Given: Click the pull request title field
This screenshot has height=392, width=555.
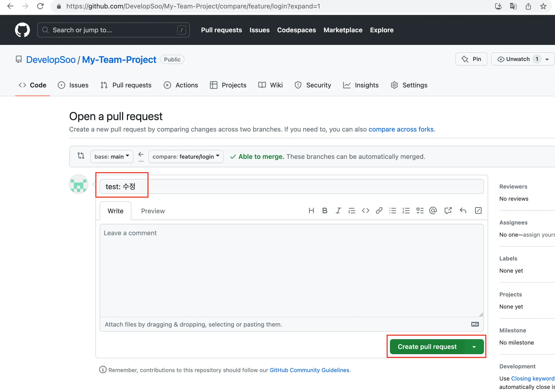Looking at the screenshot, I should 291,187.
